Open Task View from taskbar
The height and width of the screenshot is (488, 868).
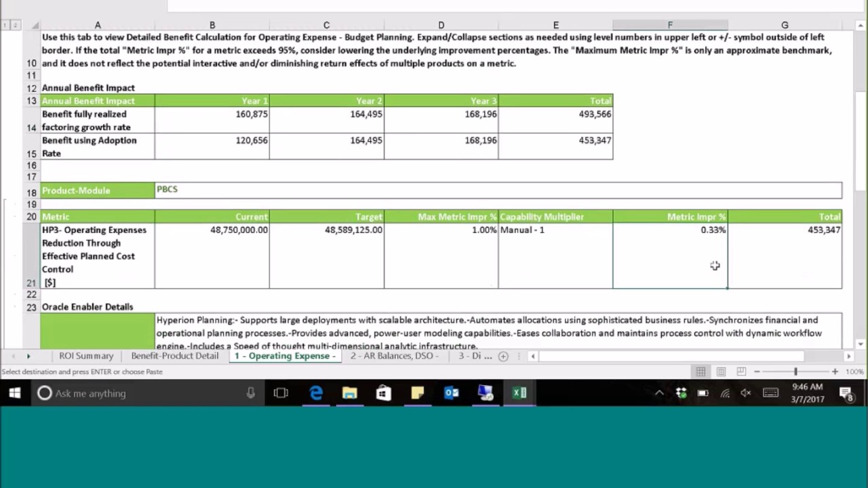click(x=281, y=393)
